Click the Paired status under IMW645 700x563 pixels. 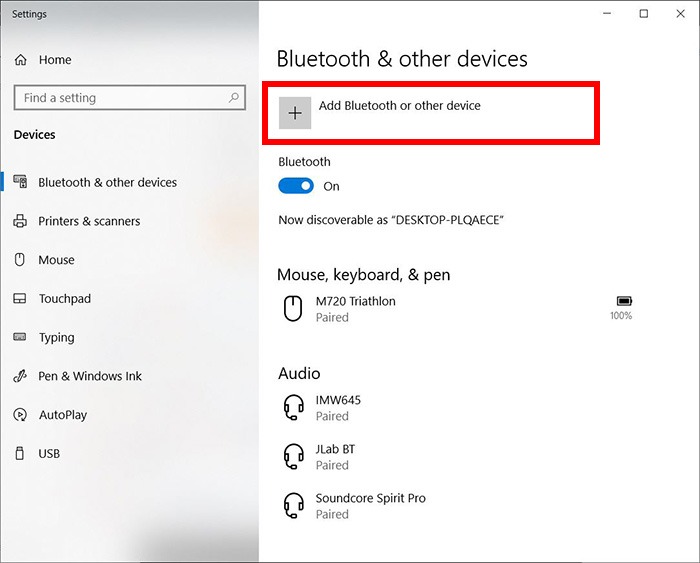coord(332,416)
